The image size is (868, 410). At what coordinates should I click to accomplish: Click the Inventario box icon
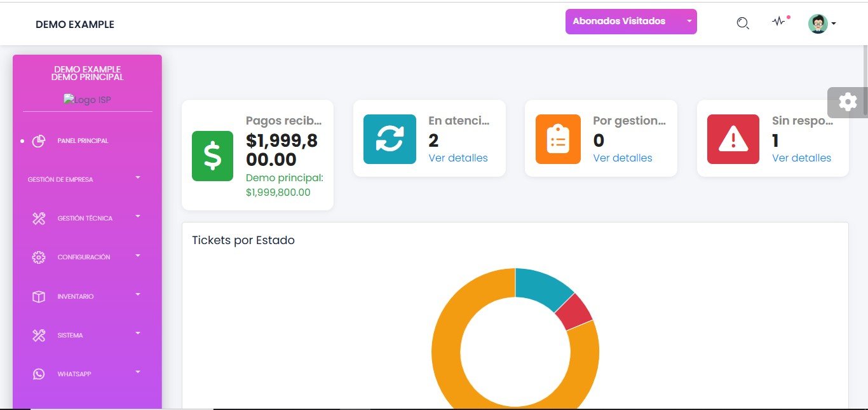[x=39, y=296]
